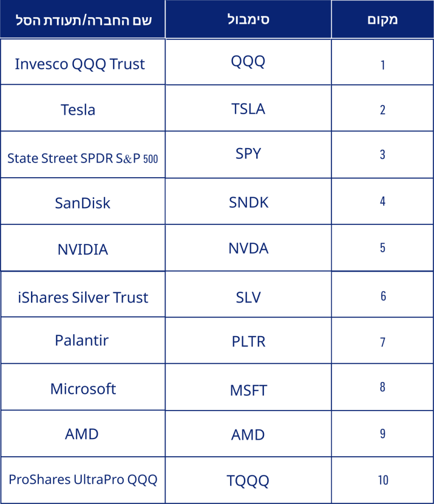Screen dimensions: 434x504
Task: Click the SPY symbol cell
Action: tap(248, 154)
